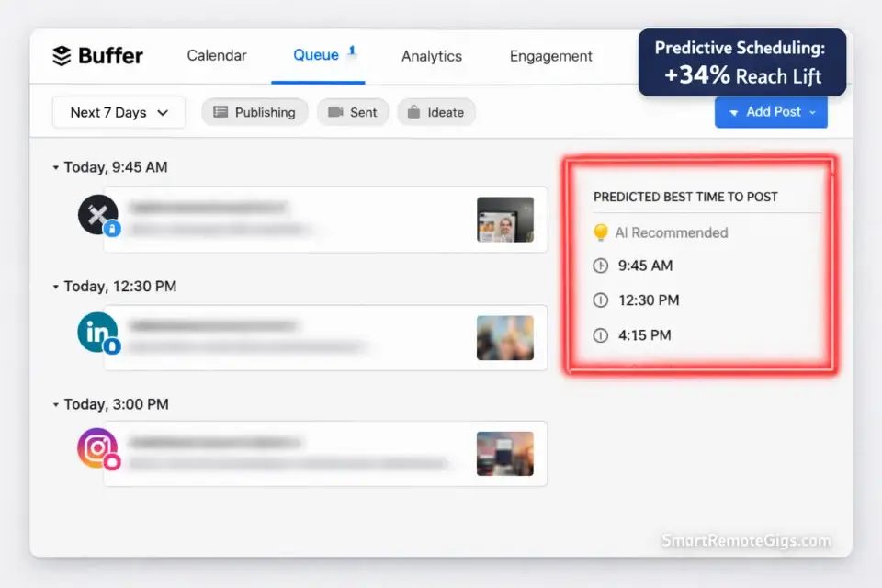Image resolution: width=882 pixels, height=588 pixels.
Task: Click the Sent button
Action: point(353,112)
